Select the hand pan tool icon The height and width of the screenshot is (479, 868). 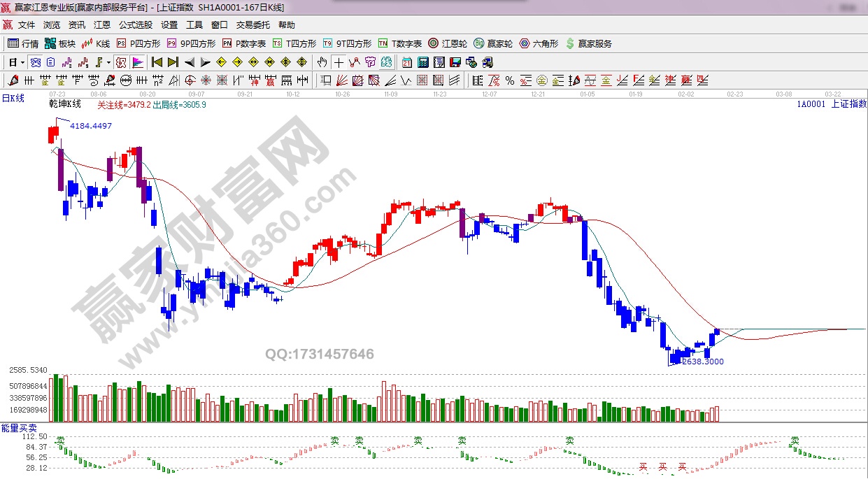pos(322,62)
